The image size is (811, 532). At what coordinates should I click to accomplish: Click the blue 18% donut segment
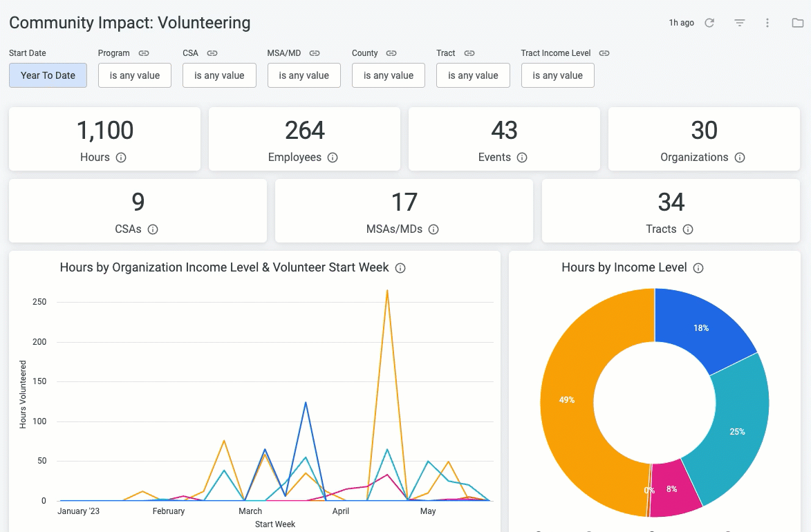tap(701, 328)
